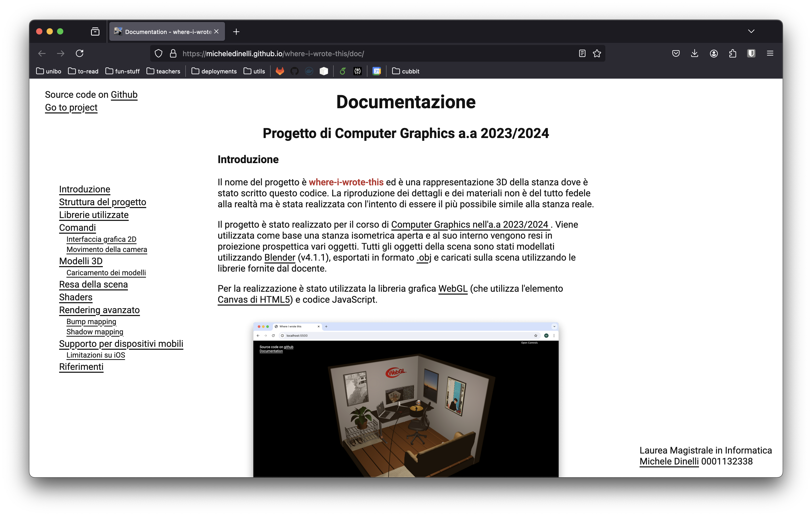Image resolution: width=812 pixels, height=516 pixels.
Task: Open the Michele Dinelli author link
Action: 669,462
